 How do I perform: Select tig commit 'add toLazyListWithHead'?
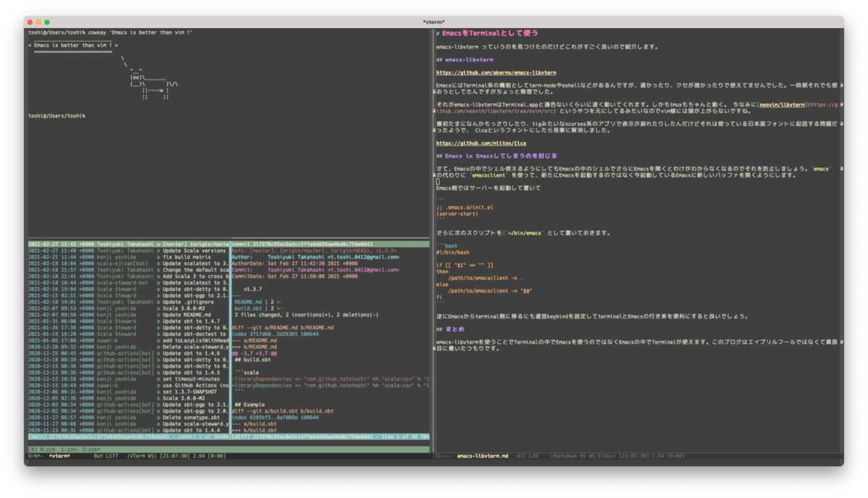(129, 341)
